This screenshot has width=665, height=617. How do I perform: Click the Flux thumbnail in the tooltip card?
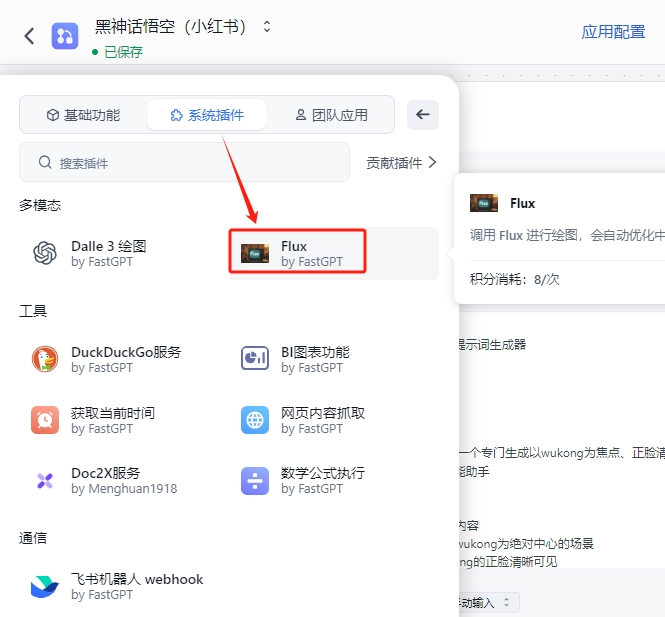tap(484, 203)
